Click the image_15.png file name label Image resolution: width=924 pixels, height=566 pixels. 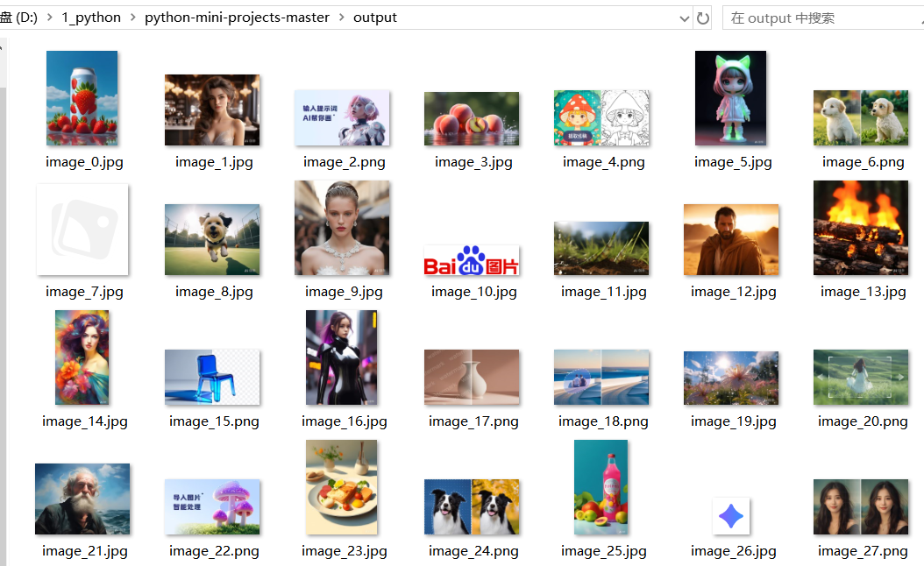(x=214, y=421)
